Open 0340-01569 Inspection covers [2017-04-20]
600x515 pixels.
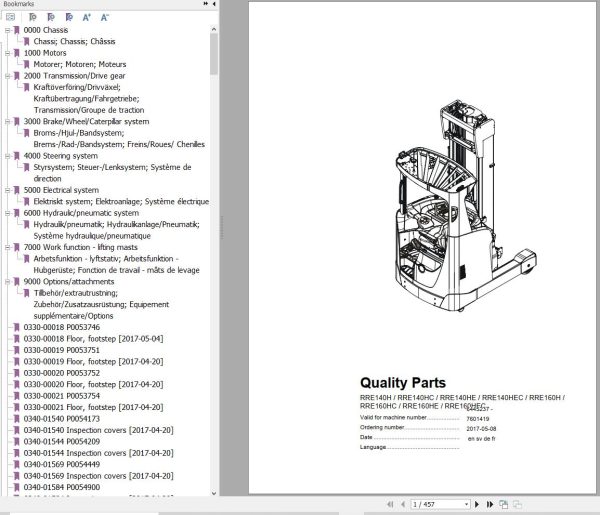pos(98,476)
